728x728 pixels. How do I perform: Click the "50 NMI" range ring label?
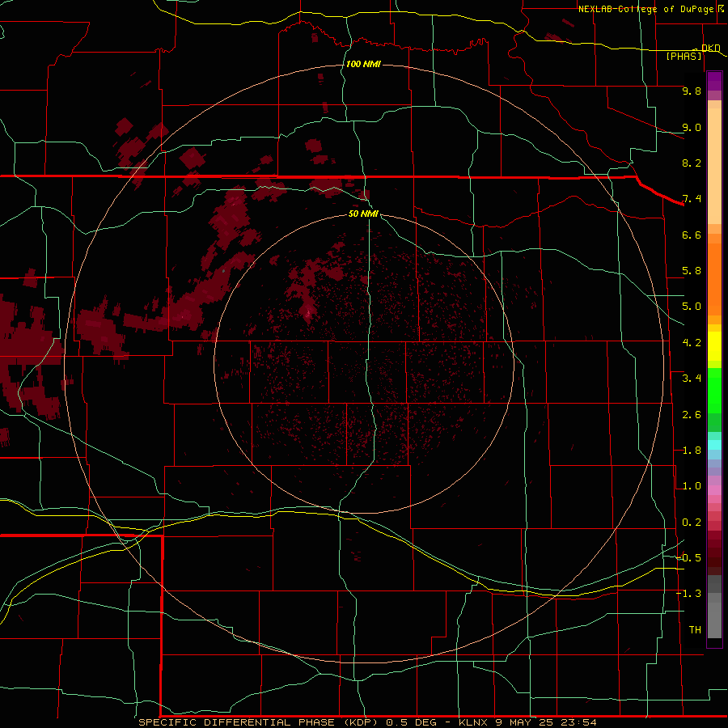[x=363, y=214]
